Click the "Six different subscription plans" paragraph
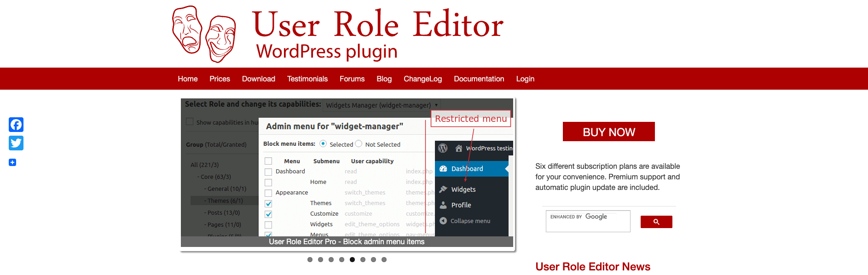The height and width of the screenshot is (275, 868). coord(608,177)
